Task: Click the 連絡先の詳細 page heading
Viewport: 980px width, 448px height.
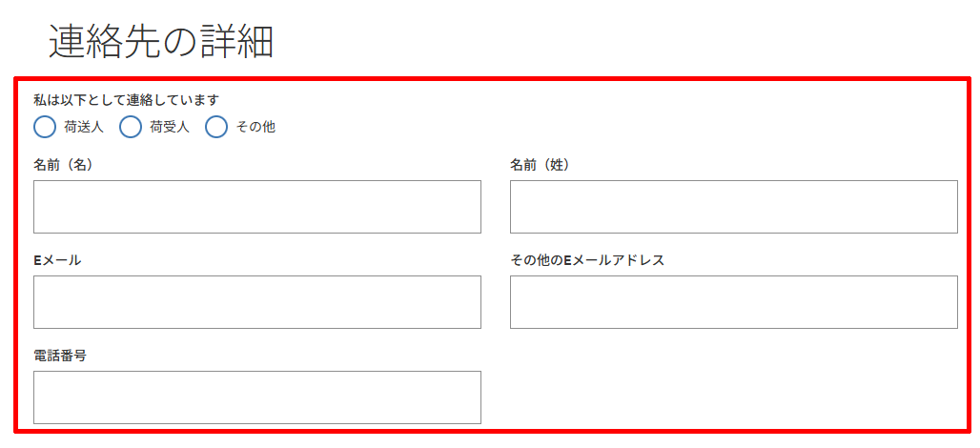Action: point(160,41)
